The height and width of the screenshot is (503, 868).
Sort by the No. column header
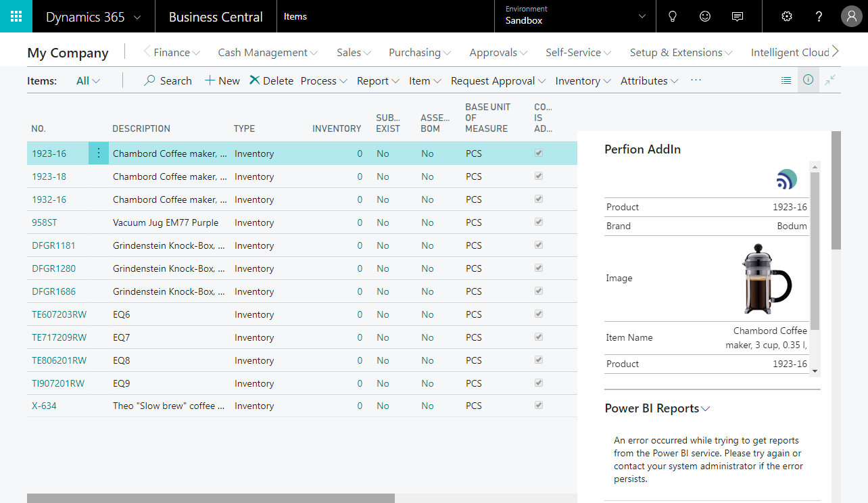[x=39, y=128]
